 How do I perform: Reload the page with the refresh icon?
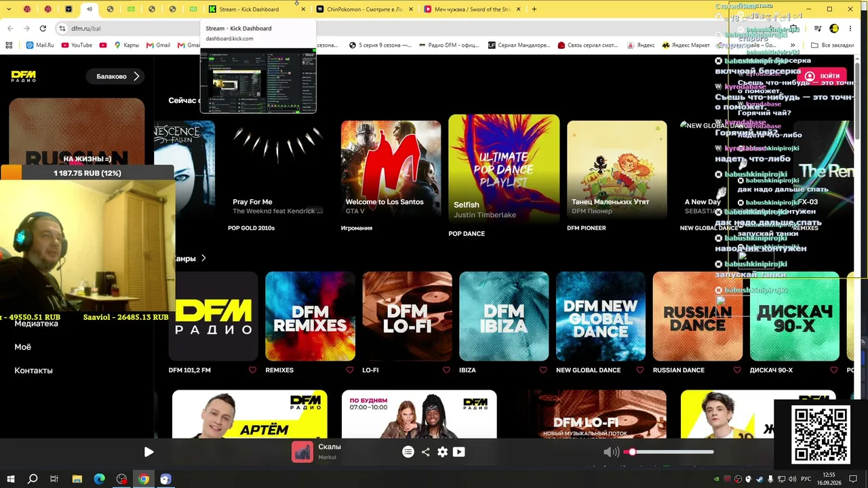43,28
